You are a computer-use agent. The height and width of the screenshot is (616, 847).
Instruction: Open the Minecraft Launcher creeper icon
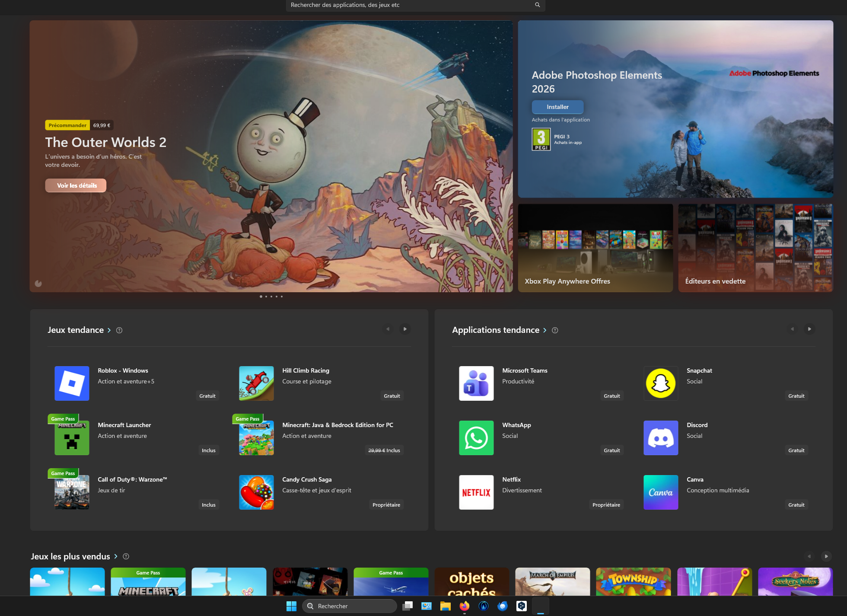point(72,438)
